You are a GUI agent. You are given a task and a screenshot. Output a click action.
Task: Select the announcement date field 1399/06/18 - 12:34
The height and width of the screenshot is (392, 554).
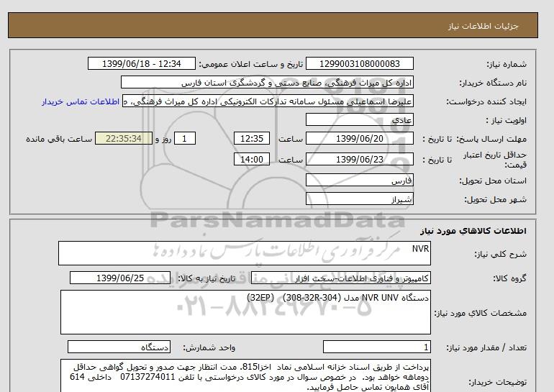coord(141,63)
